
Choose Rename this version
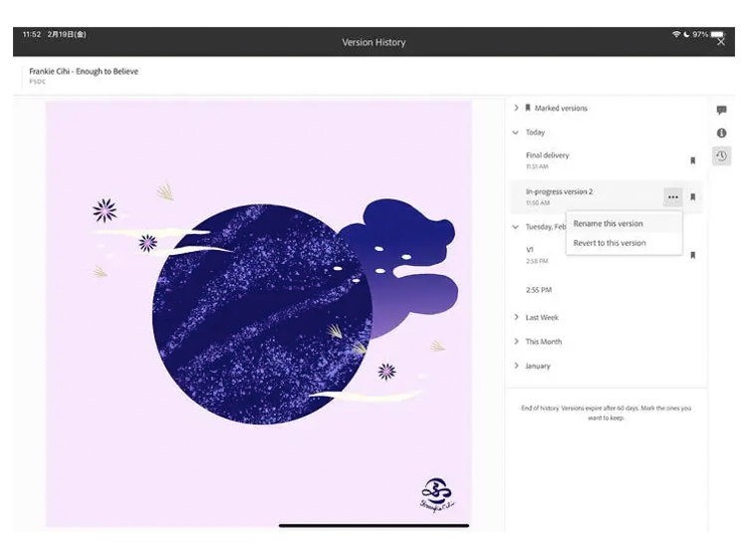[x=624, y=223]
